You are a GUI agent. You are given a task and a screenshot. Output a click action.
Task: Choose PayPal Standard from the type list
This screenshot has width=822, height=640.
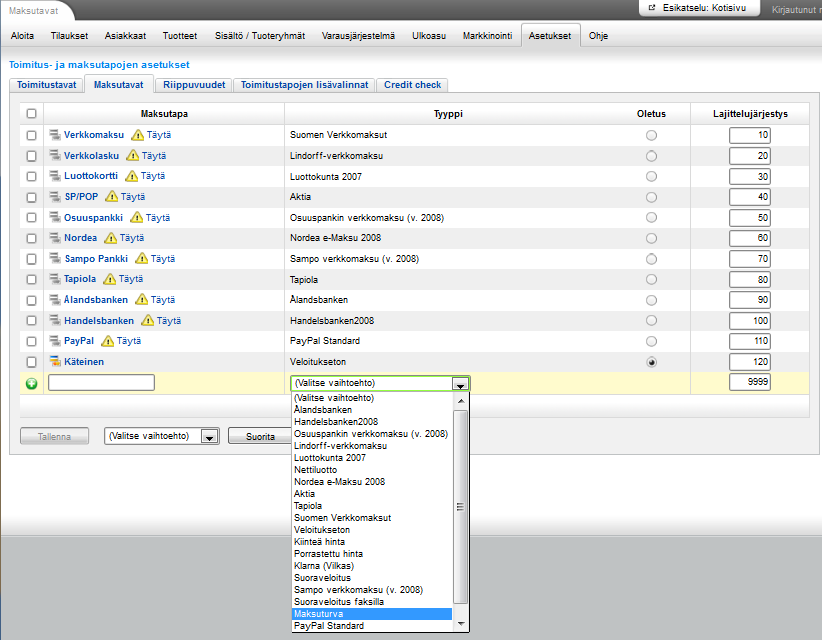tap(372, 626)
